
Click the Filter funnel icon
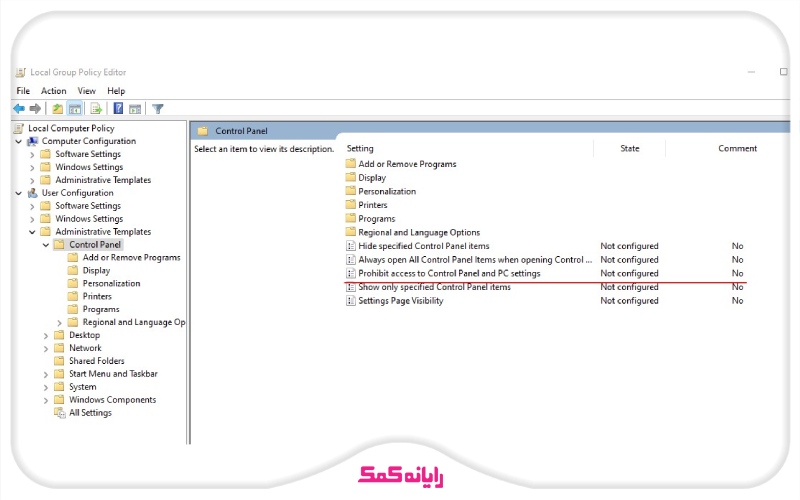click(x=157, y=109)
